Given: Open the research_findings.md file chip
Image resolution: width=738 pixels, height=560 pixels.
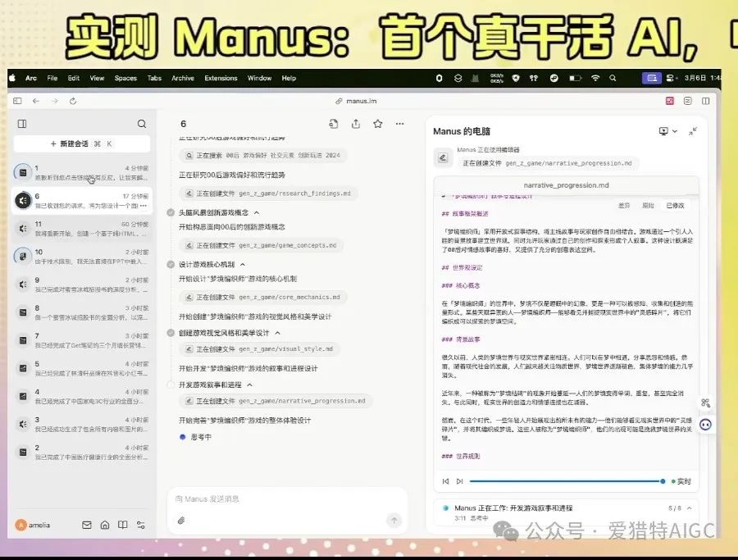Looking at the screenshot, I should coord(268,193).
